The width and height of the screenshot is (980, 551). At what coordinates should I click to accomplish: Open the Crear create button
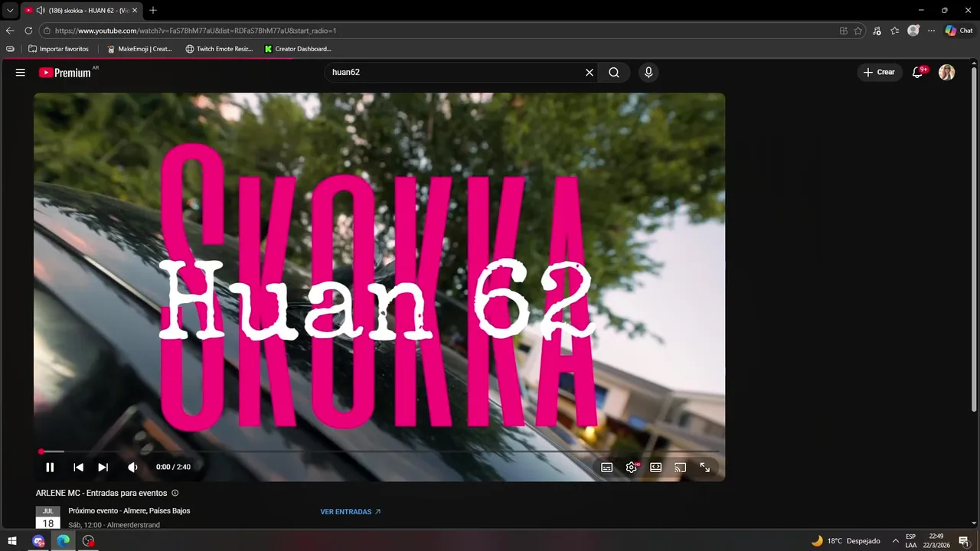879,72
